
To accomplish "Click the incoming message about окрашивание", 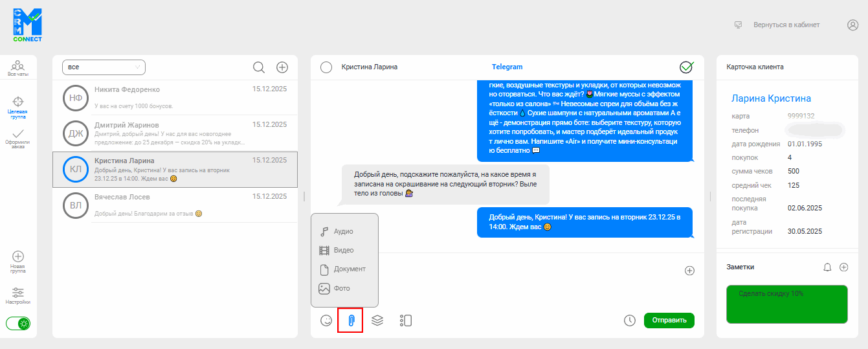I will tap(445, 184).
